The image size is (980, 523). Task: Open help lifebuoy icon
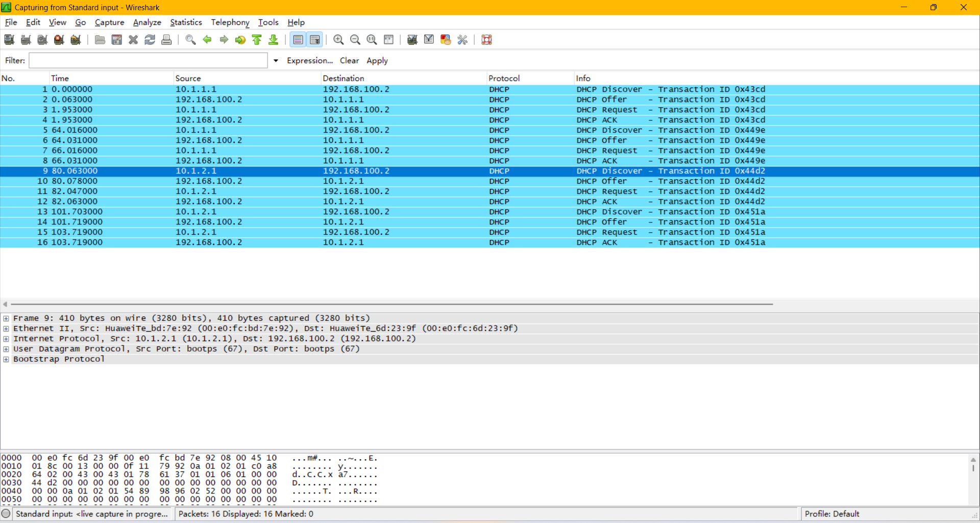(487, 40)
